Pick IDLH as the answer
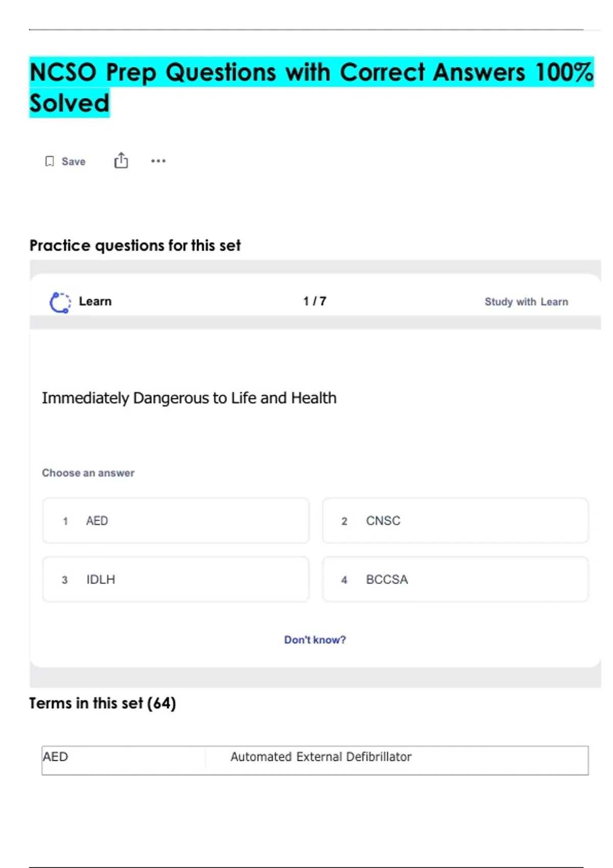 point(176,580)
